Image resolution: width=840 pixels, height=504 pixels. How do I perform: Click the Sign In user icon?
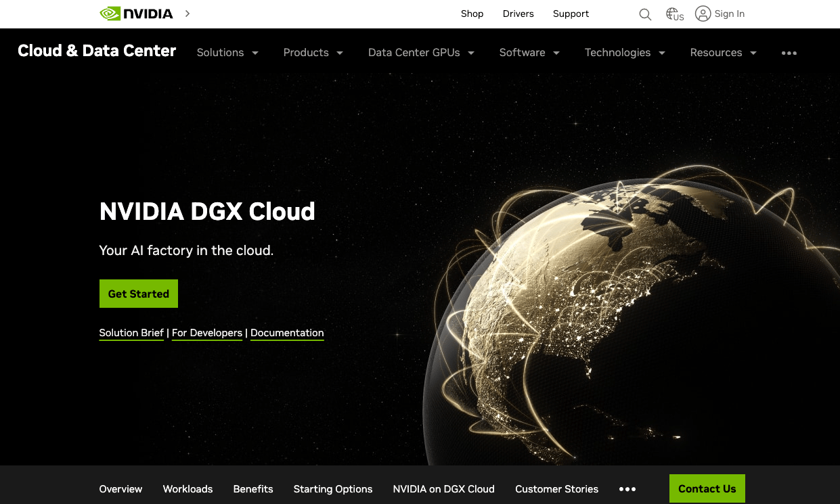pyautogui.click(x=703, y=14)
